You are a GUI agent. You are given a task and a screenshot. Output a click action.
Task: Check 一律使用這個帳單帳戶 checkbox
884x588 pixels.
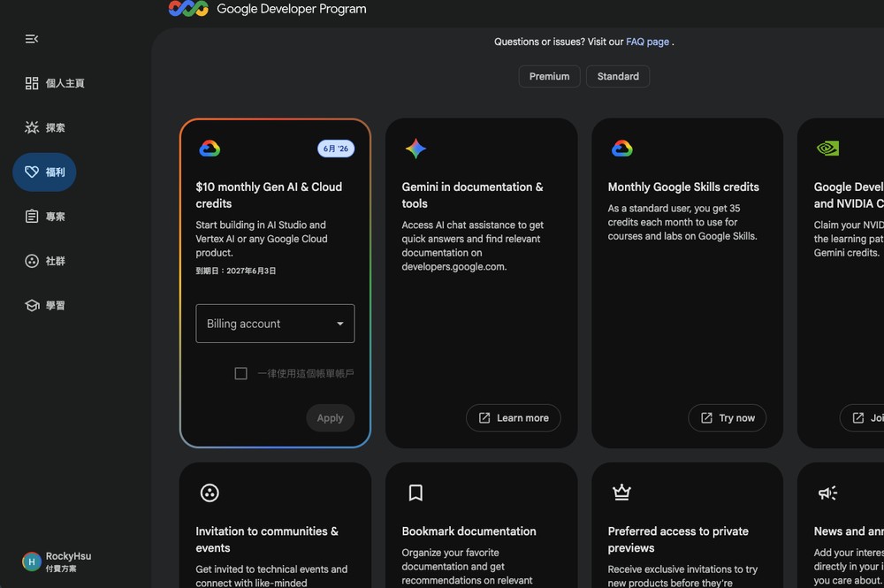point(240,373)
